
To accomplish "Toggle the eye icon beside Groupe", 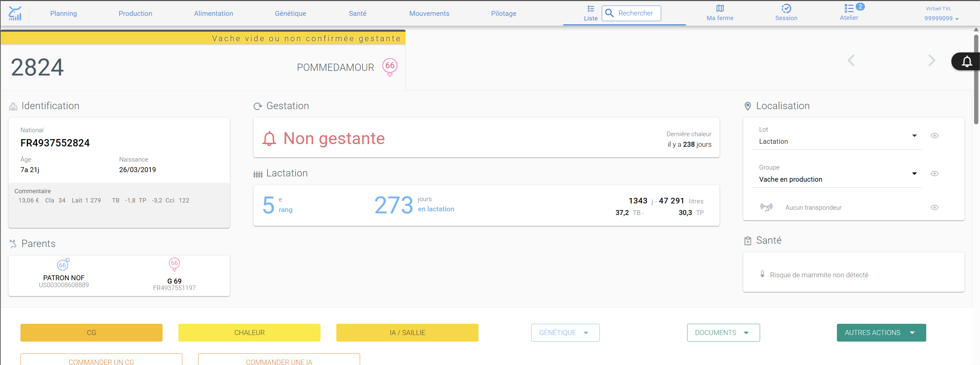I will pos(934,173).
